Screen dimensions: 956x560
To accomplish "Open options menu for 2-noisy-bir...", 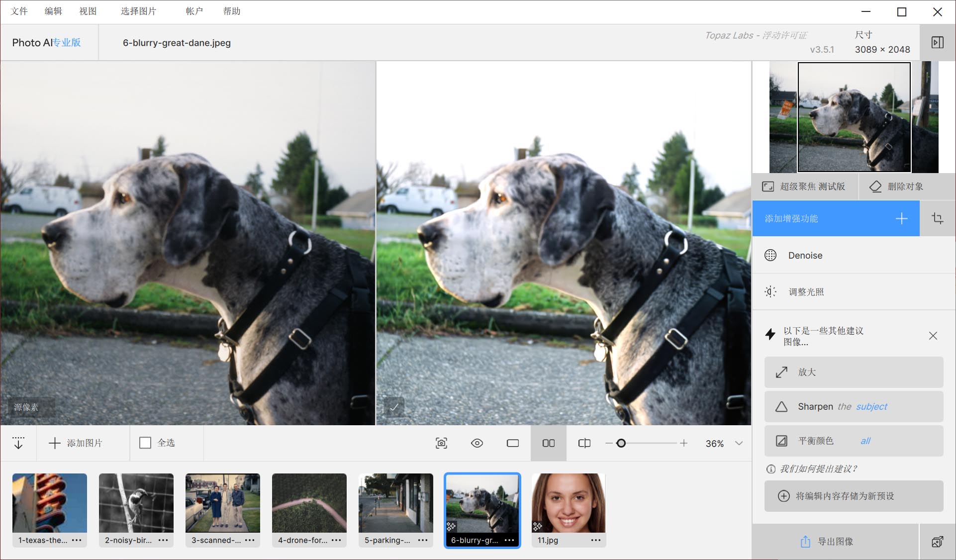I will point(163,540).
